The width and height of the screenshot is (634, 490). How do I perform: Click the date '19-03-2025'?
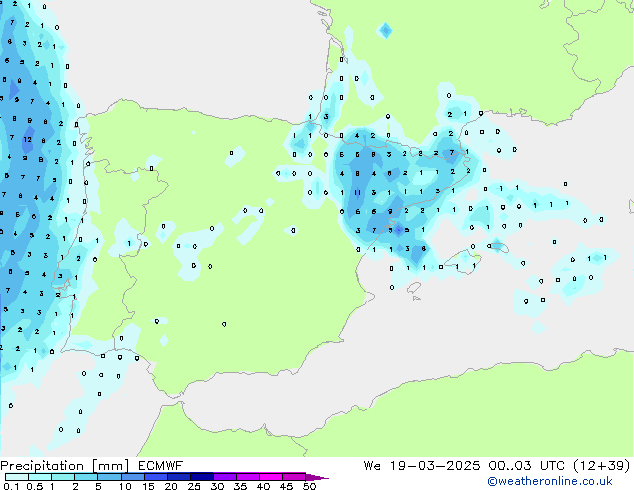click(435, 466)
